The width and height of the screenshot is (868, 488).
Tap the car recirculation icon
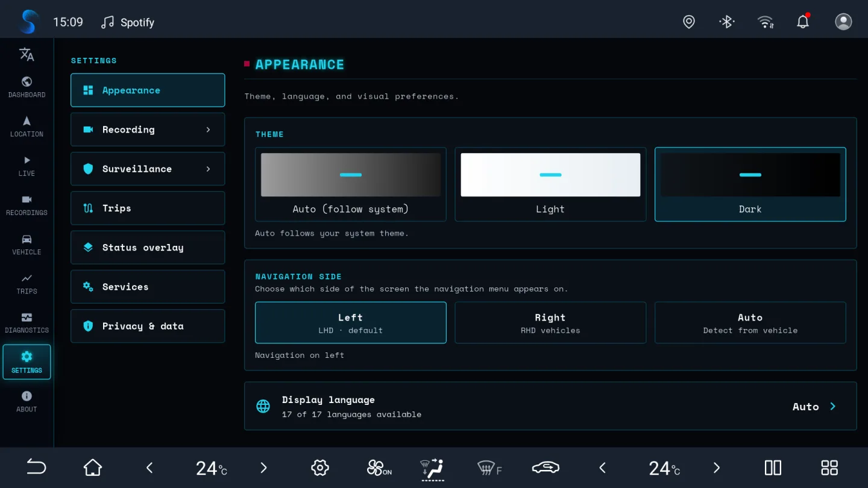tap(546, 468)
